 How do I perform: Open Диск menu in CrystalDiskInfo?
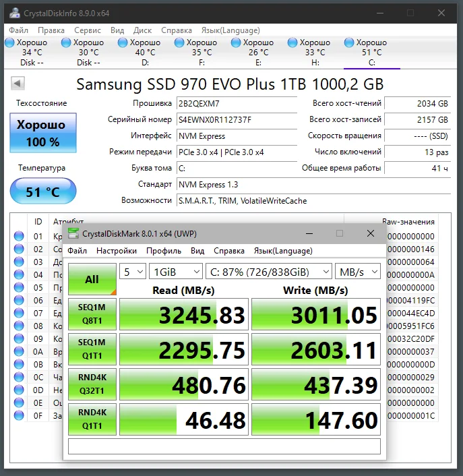coord(142,30)
